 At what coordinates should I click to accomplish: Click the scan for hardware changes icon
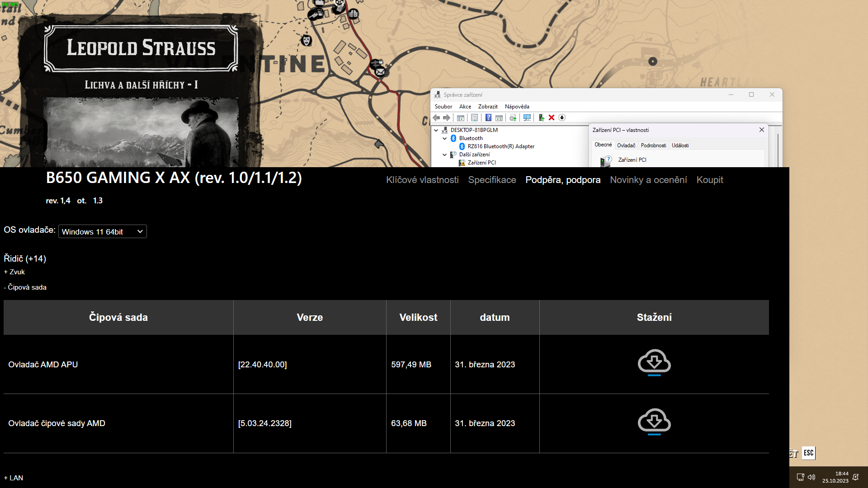pos(527,117)
